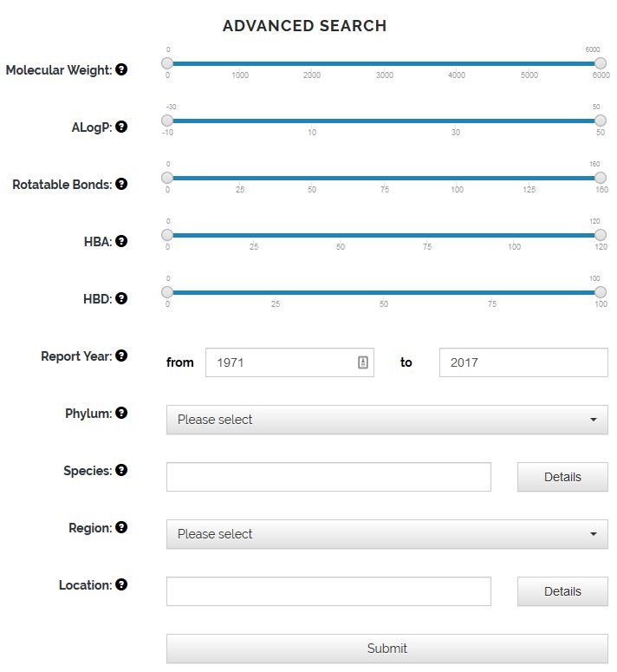Click the HBA question mark icon
This screenshot has height=672, width=617.
pos(121,241)
